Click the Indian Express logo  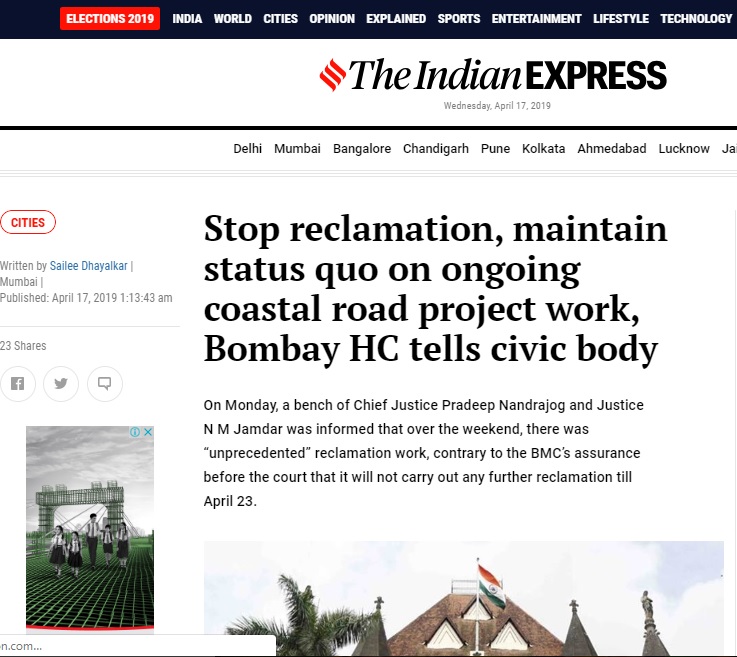(493, 75)
